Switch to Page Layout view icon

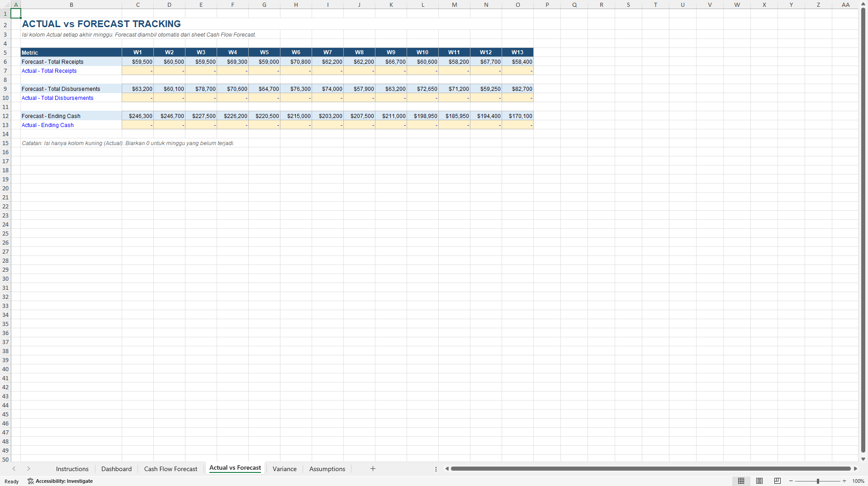(x=759, y=481)
